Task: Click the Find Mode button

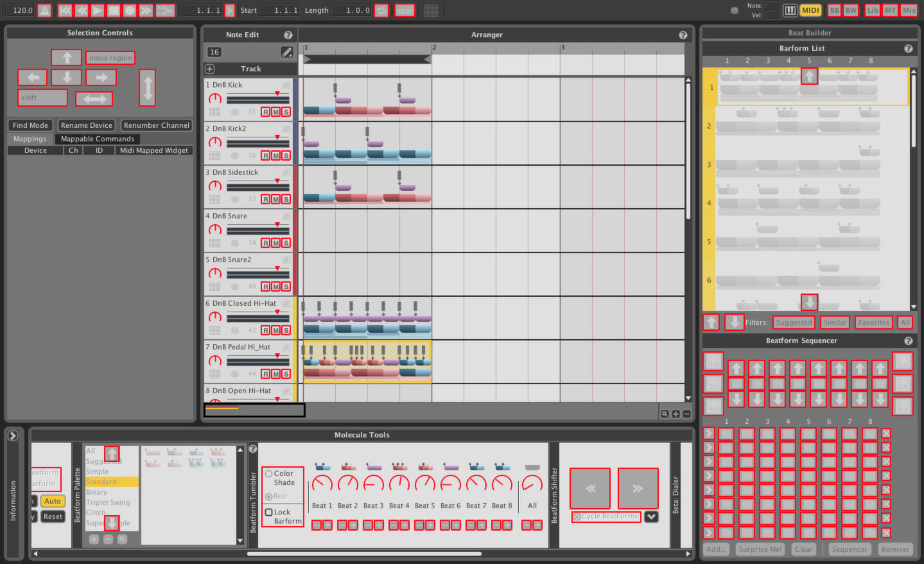Action: [30, 125]
